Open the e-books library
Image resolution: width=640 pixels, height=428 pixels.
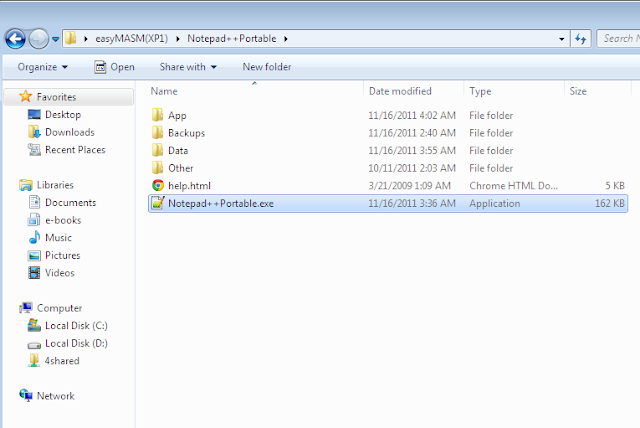[x=63, y=220]
